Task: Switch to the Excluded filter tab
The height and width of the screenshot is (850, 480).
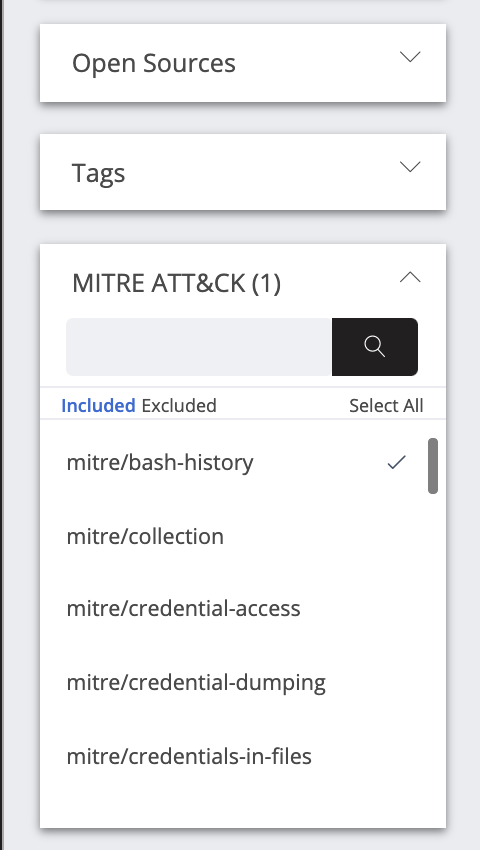Action: pyautogui.click(x=179, y=405)
